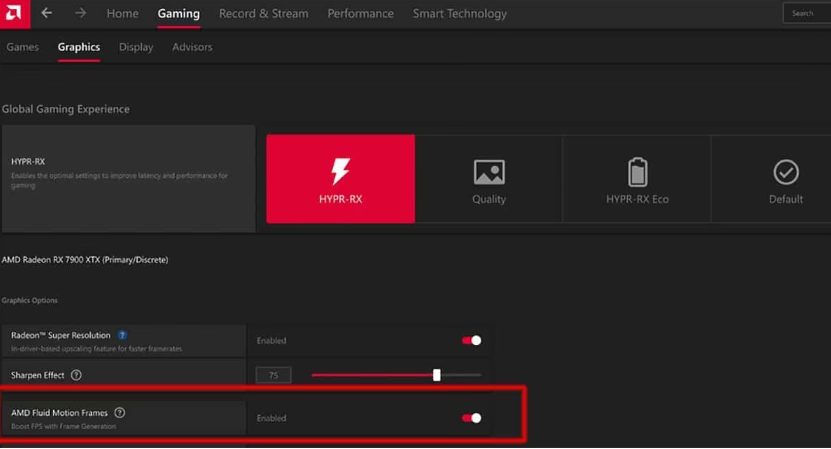Open the Home tab
Viewport: 831px width, 449px height.
click(x=122, y=13)
